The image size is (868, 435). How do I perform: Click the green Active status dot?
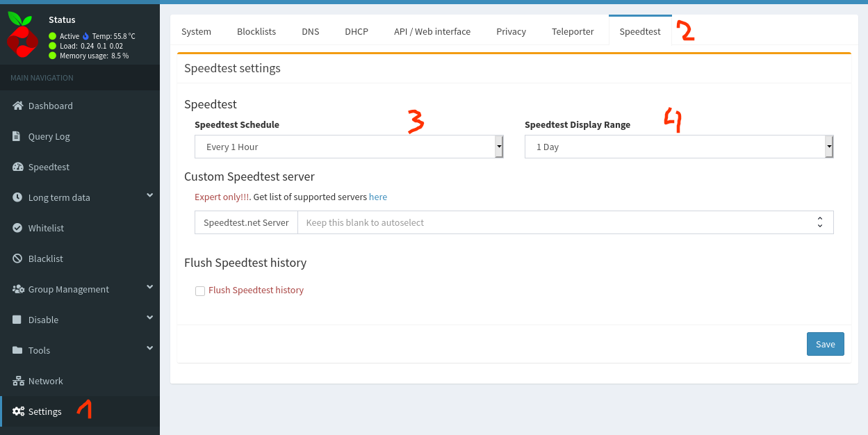pos(52,36)
